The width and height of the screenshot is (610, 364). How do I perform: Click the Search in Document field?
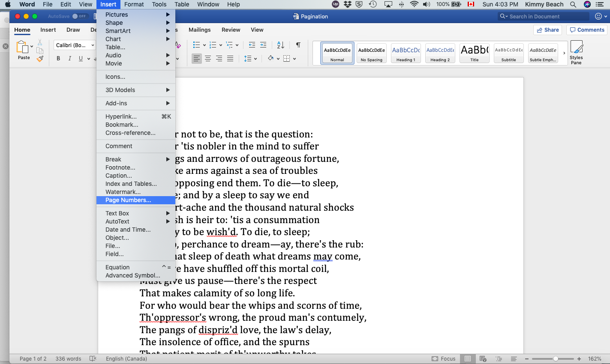point(544,16)
